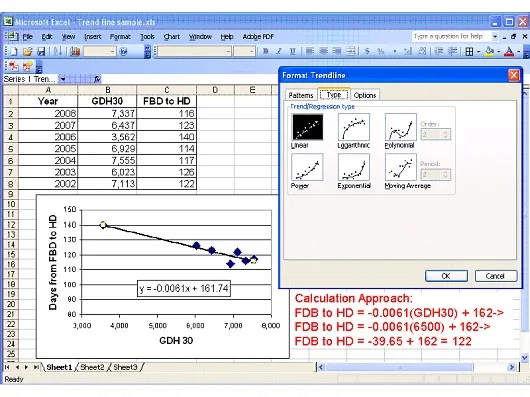Click the Bold formatting icon

pyautogui.click(x=266, y=51)
